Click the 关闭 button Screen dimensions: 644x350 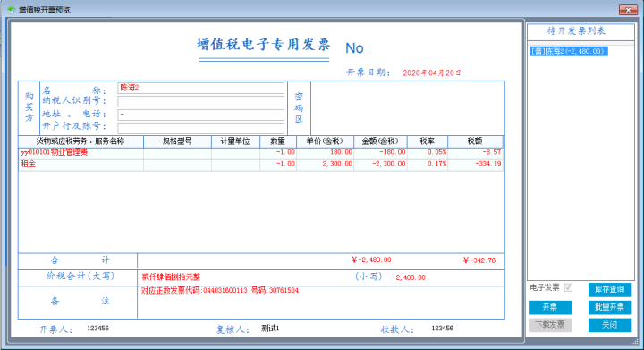click(x=609, y=325)
